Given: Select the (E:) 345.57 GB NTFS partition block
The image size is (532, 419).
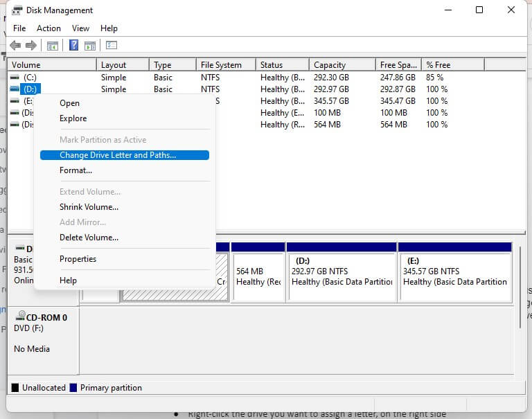Looking at the screenshot, I should point(455,272).
